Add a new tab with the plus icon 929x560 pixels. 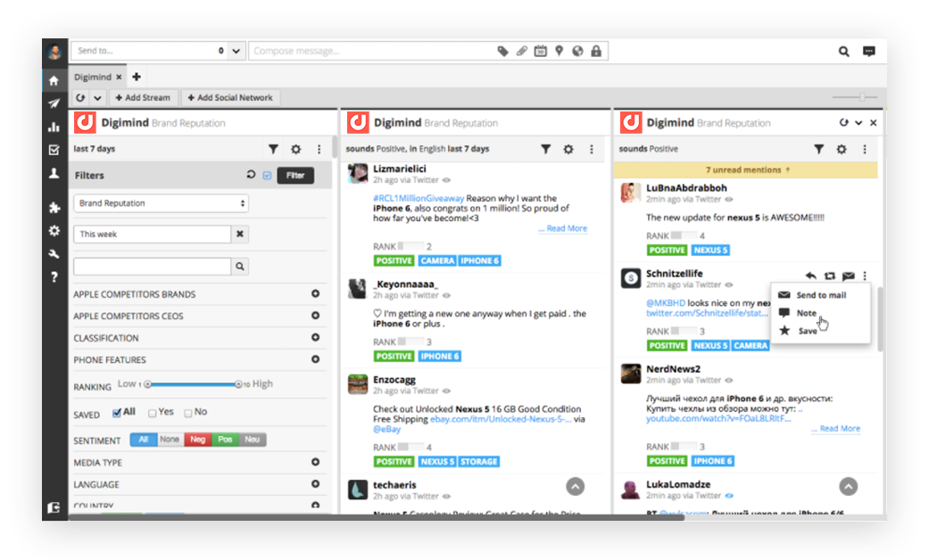pyautogui.click(x=137, y=77)
